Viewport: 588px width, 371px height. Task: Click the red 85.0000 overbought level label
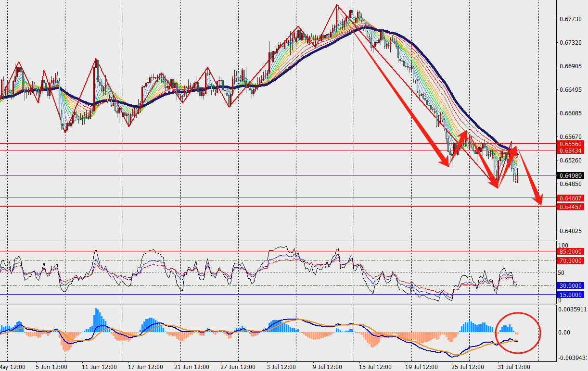click(570, 251)
